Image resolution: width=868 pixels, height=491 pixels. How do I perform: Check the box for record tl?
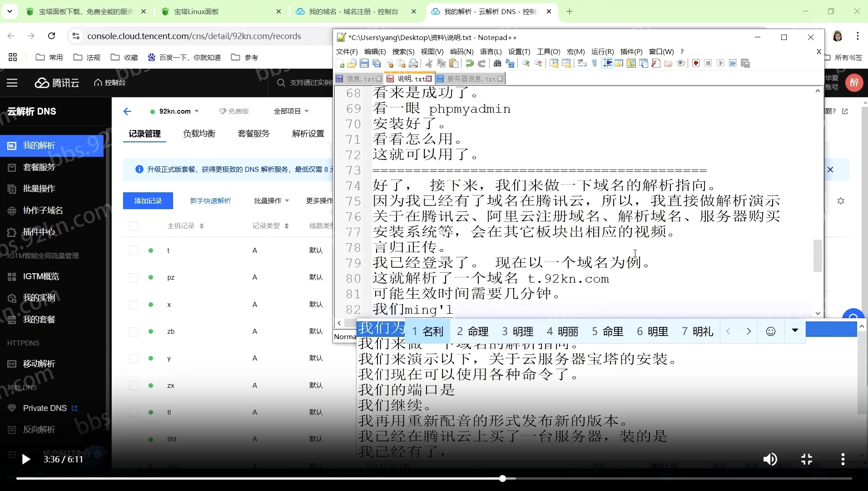click(134, 412)
